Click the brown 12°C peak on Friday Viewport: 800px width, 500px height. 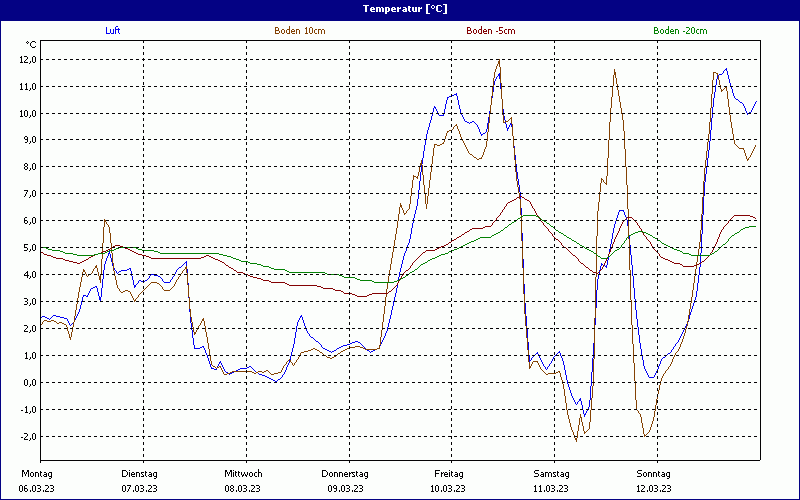[x=499, y=60]
